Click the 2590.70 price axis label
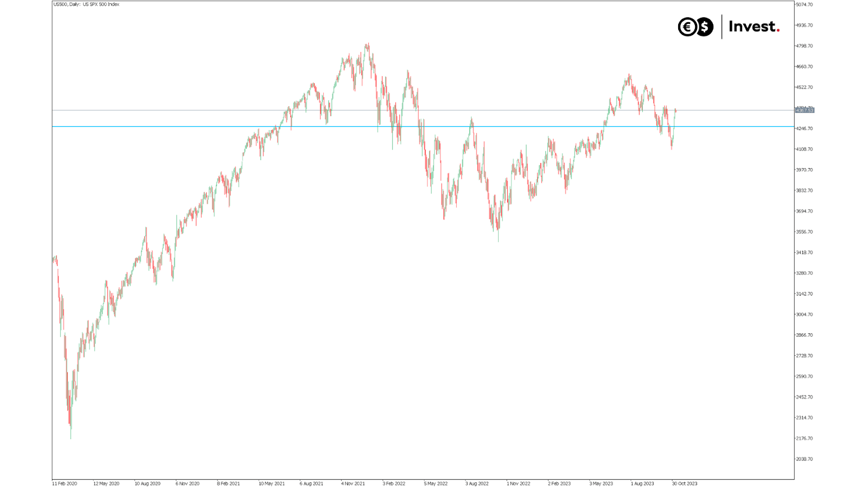Viewport: 868px width, 488px height. pos(804,376)
